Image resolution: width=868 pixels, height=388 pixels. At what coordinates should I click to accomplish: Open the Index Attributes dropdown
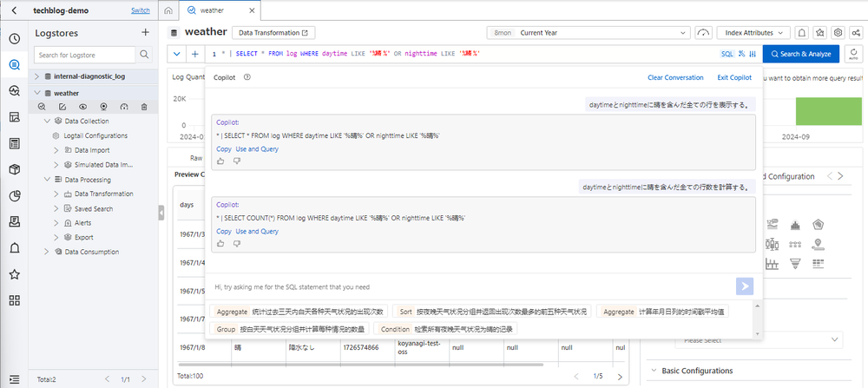[753, 32]
